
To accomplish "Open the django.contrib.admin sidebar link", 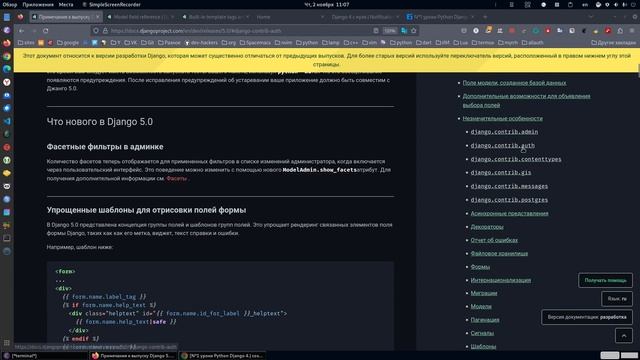I will [x=504, y=132].
